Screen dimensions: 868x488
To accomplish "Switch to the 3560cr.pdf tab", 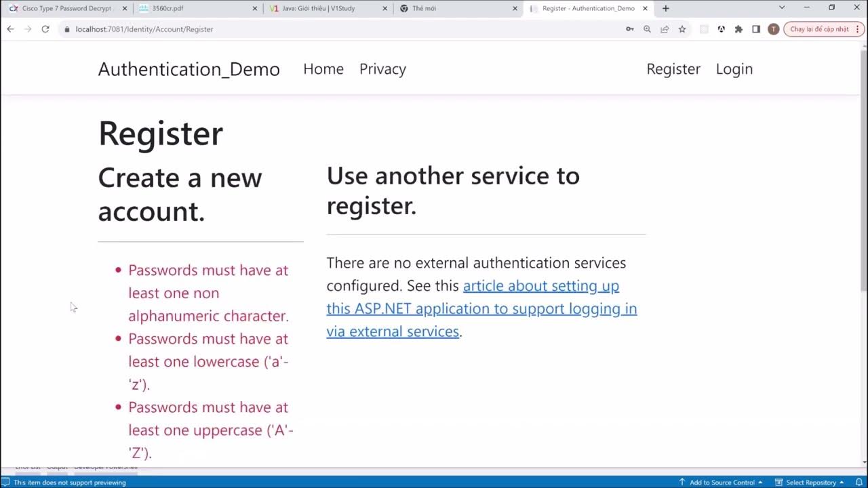I will pos(197,8).
